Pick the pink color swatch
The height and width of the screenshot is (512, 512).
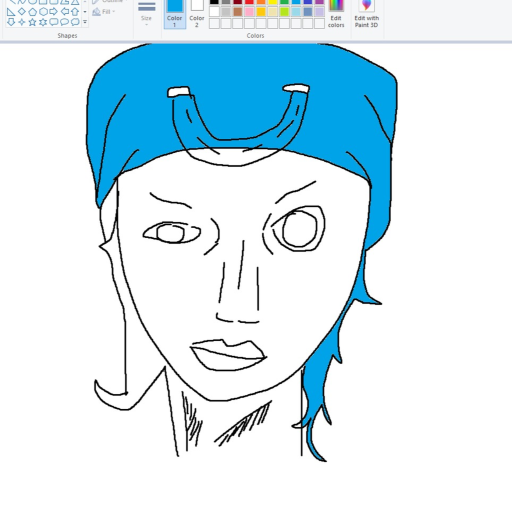coord(249,12)
